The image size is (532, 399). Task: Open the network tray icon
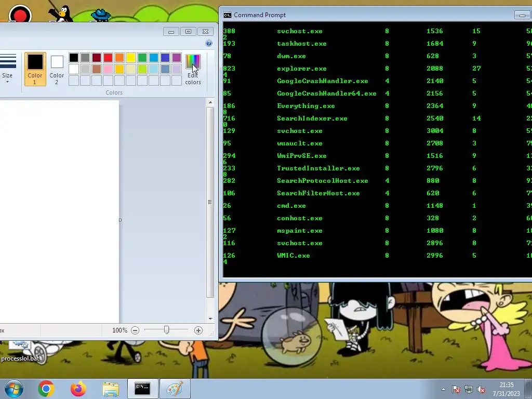coord(469,390)
